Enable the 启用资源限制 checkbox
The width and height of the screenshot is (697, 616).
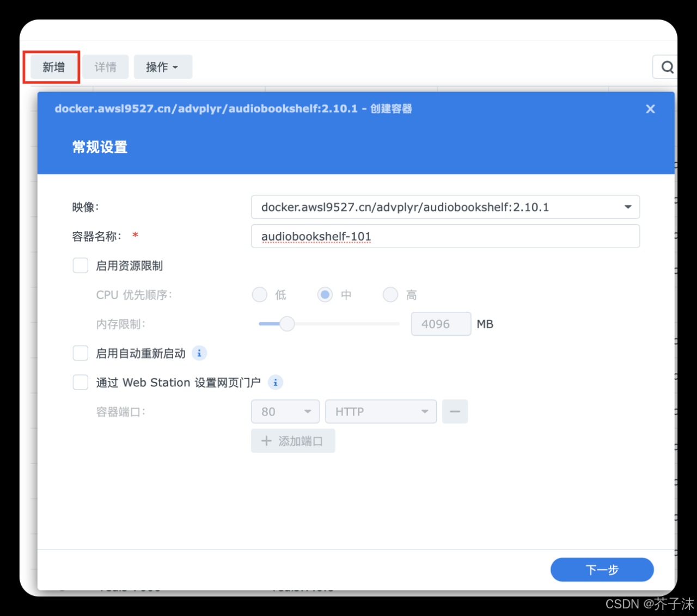(x=80, y=265)
